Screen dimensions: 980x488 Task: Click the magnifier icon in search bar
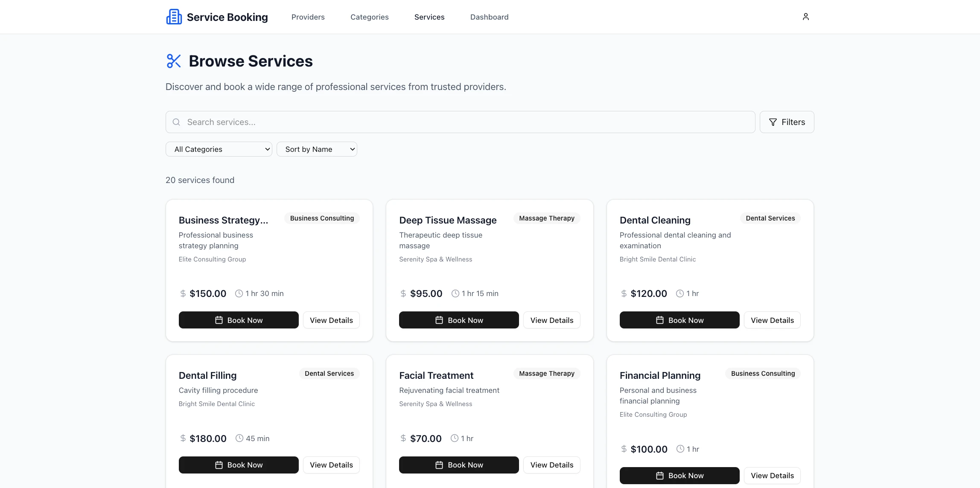pos(176,122)
